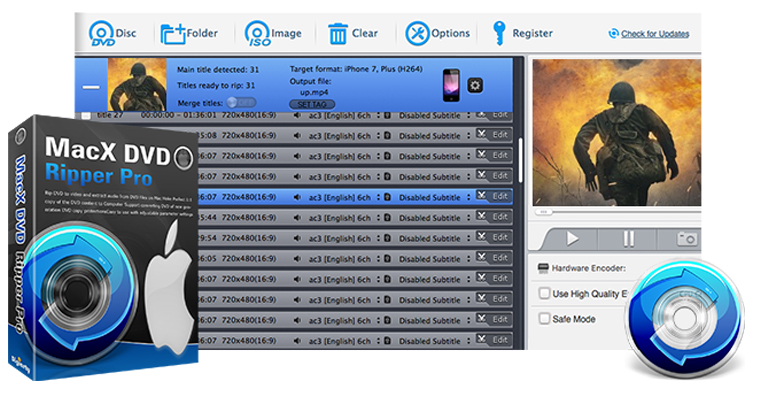
Task: Click the speaker icon in the 5:44 row
Action: (297, 218)
